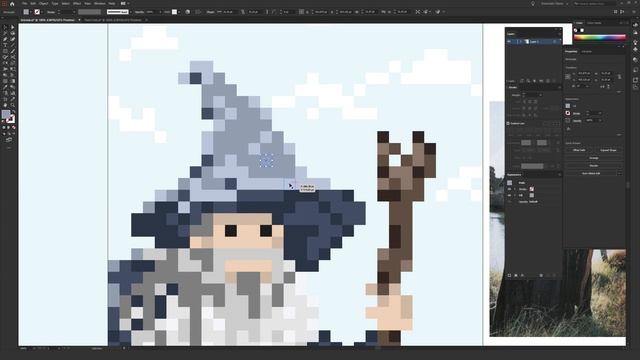
Task: Toggle Layer 1 visibility eye
Action: (509, 42)
